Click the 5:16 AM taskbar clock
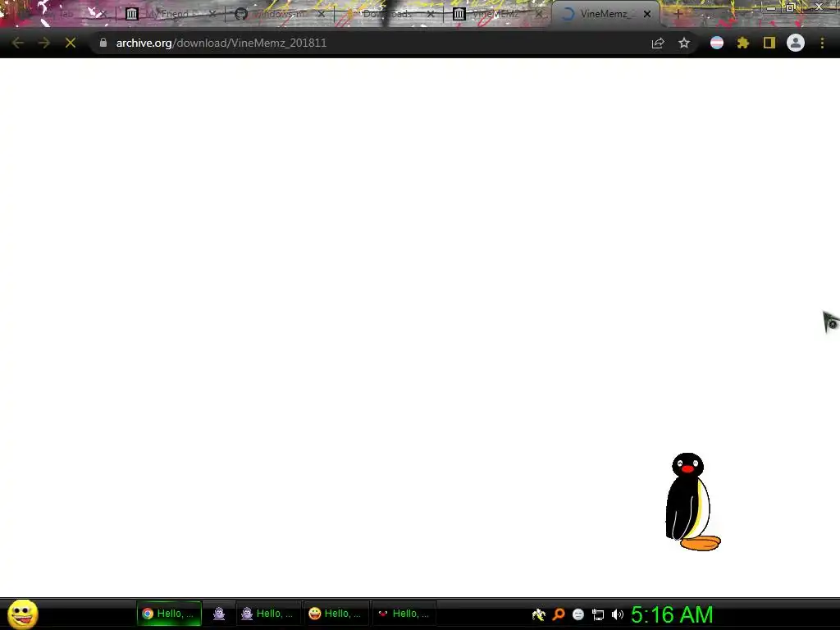 [x=672, y=614]
